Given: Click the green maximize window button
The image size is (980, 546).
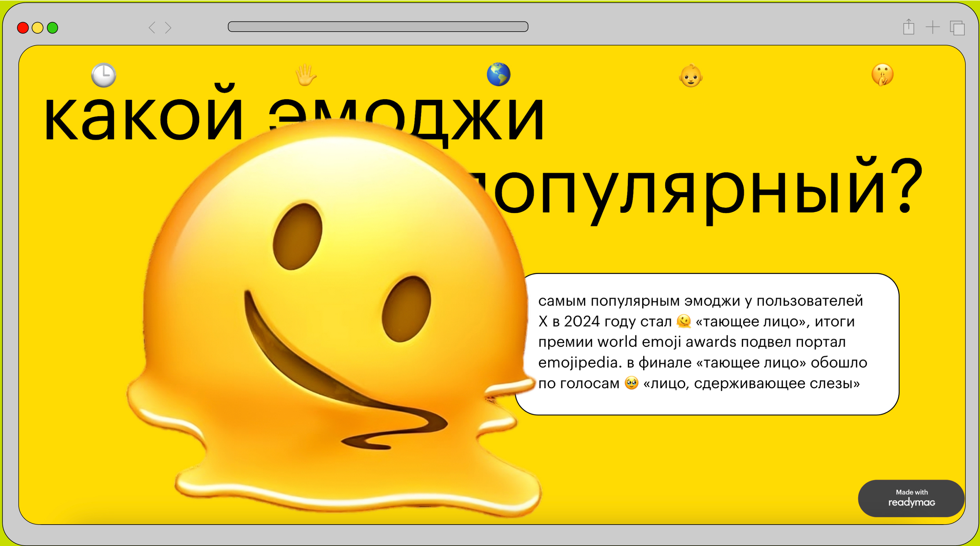Looking at the screenshot, I should click(x=52, y=28).
